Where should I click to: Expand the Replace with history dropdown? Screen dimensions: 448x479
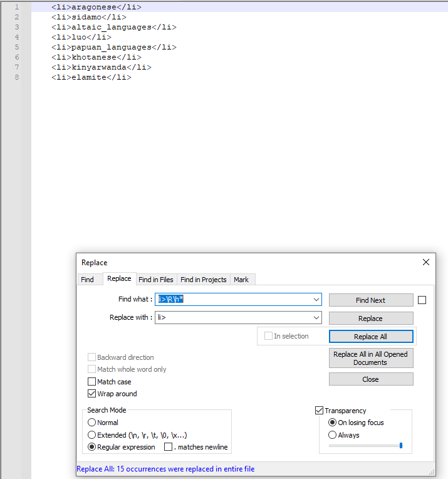(x=316, y=318)
